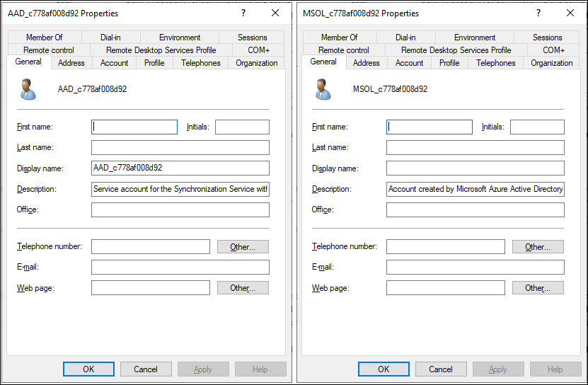The width and height of the screenshot is (588, 385).
Task: Switch to the Address tab in the MSOL window
Action: [x=367, y=63]
